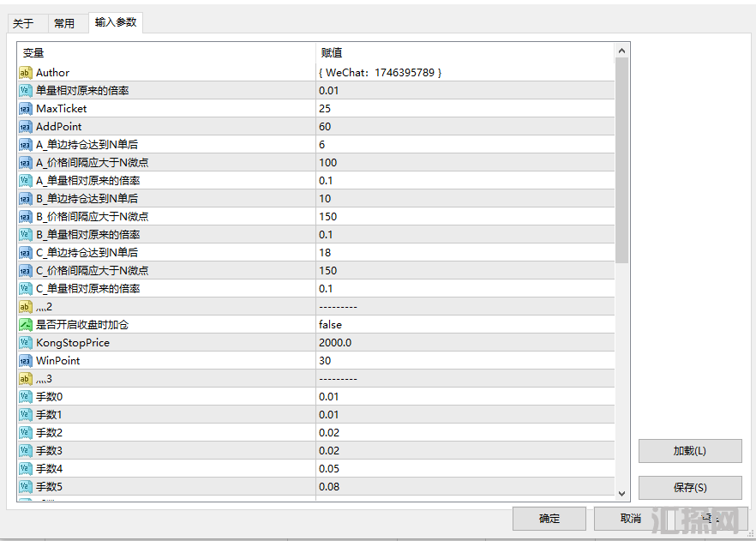Click the 变量 column header

[33, 53]
